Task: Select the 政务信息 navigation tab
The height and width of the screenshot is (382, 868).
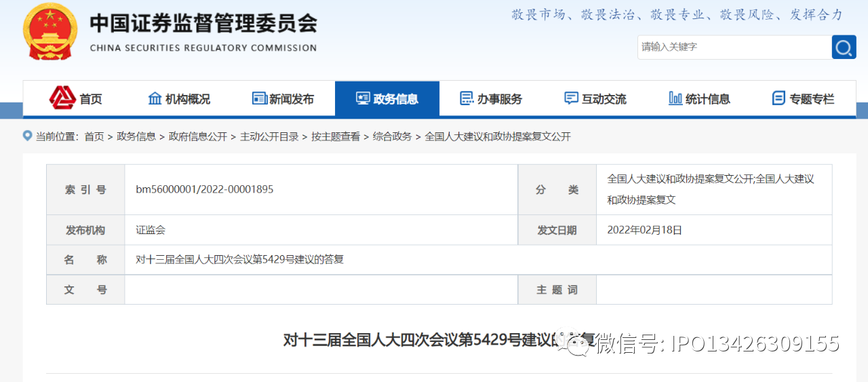Action: [387, 99]
